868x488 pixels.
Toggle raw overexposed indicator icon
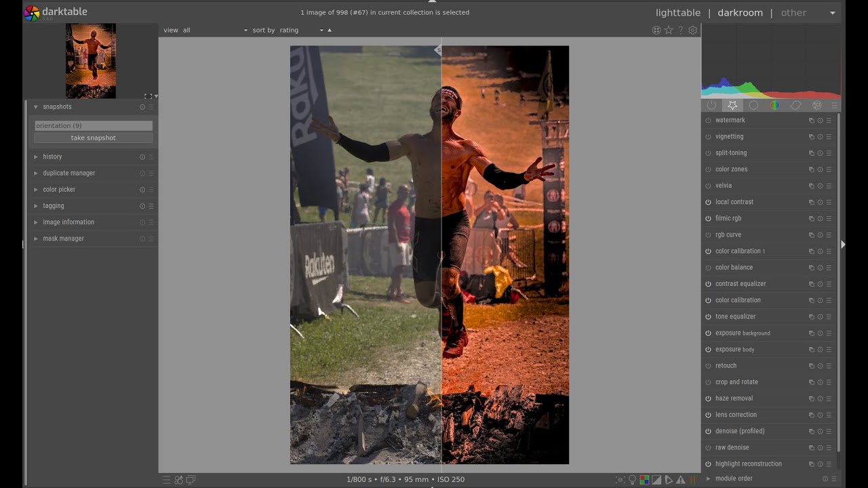click(645, 480)
